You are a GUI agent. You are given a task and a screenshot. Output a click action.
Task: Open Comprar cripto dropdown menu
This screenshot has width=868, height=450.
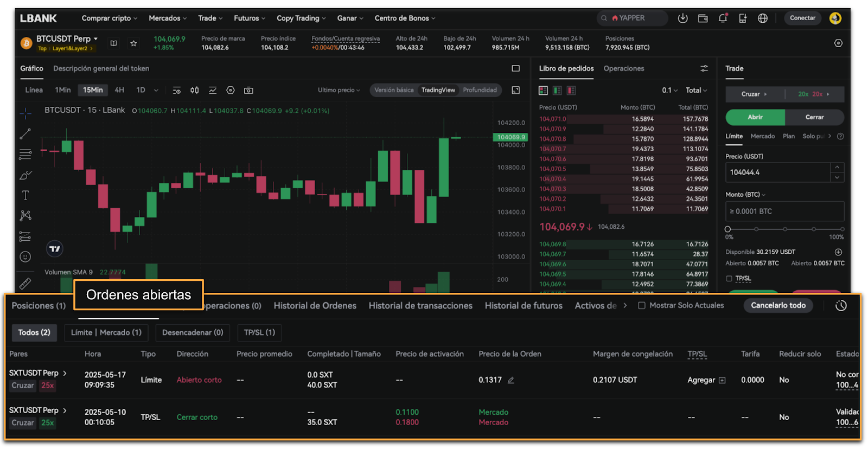click(109, 18)
